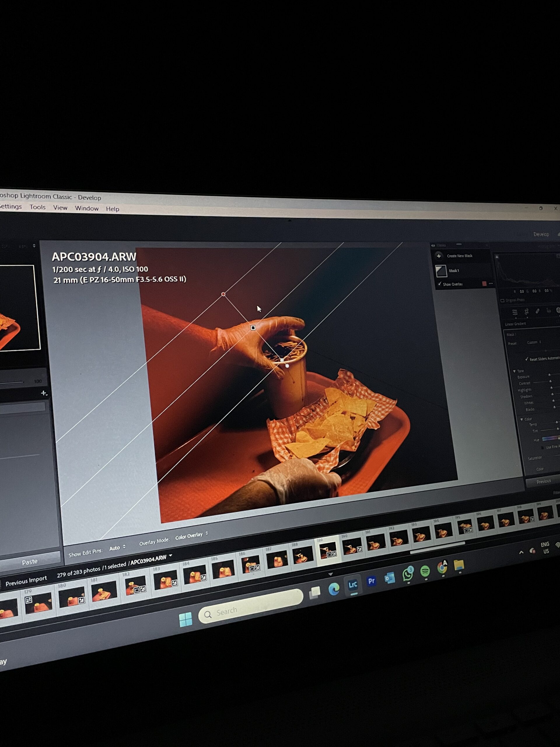560x747 pixels.
Task: Open the Tools menu
Action: pyautogui.click(x=37, y=207)
